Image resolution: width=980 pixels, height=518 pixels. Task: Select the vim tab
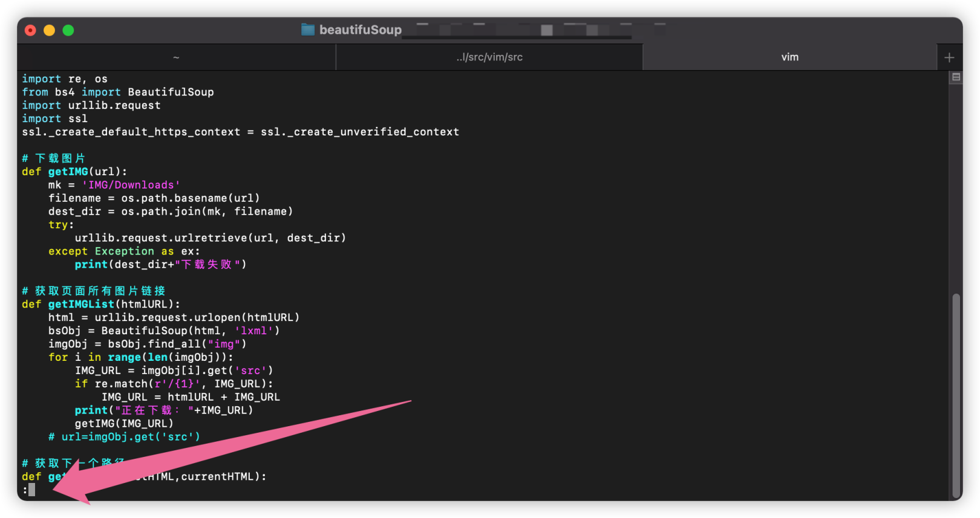coord(789,57)
